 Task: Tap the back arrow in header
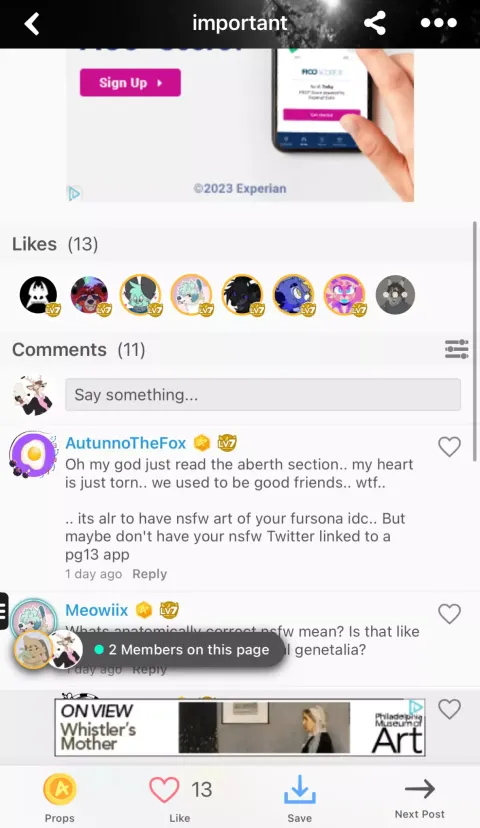point(32,24)
